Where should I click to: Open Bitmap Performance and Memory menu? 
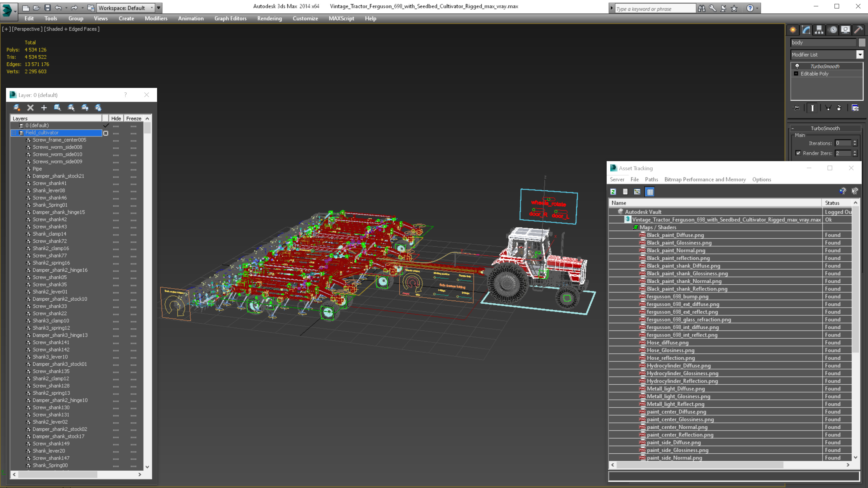tap(705, 180)
